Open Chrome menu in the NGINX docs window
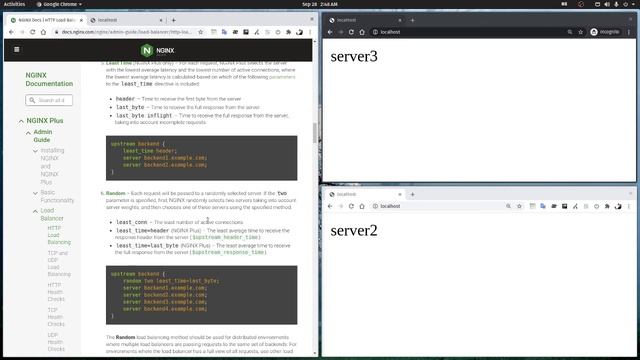The image size is (640, 360). point(310,32)
